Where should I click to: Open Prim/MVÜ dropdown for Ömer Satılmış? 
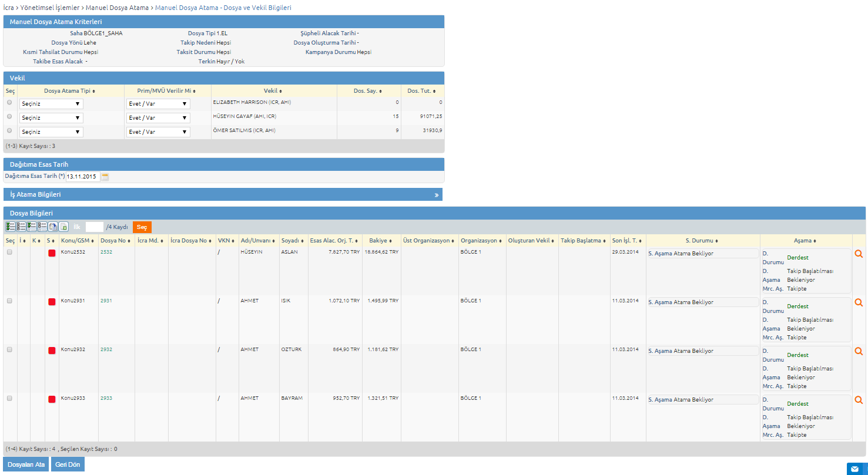[x=158, y=132]
